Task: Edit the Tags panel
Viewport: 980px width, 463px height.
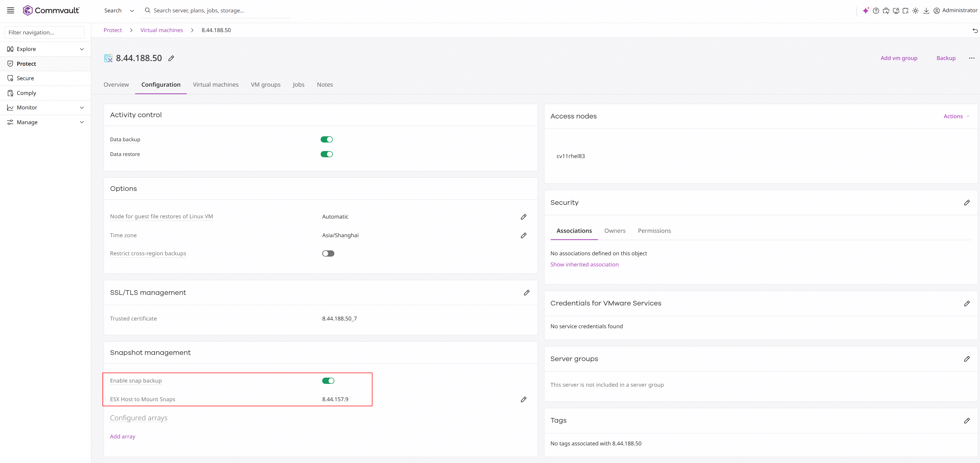Action: point(967,420)
